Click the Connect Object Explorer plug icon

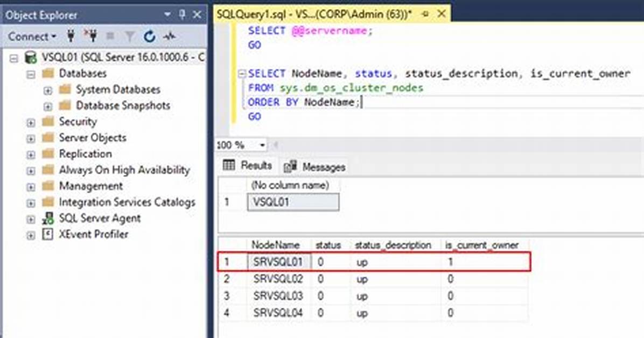click(71, 37)
